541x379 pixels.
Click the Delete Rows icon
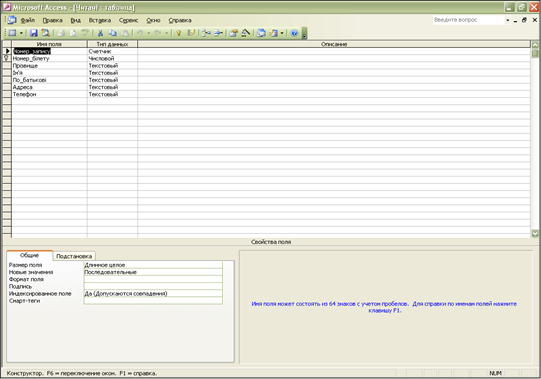[x=218, y=33]
